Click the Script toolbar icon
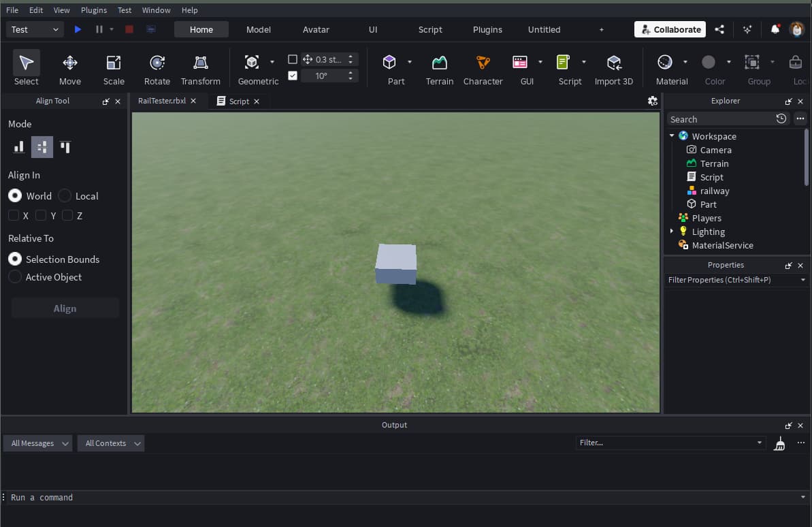The width and height of the screenshot is (812, 527). [x=563, y=62]
